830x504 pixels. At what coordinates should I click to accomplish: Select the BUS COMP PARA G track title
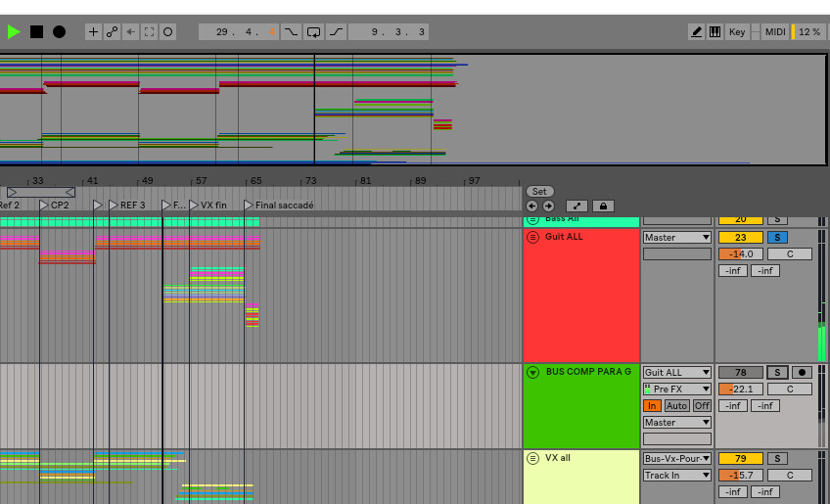tap(588, 372)
